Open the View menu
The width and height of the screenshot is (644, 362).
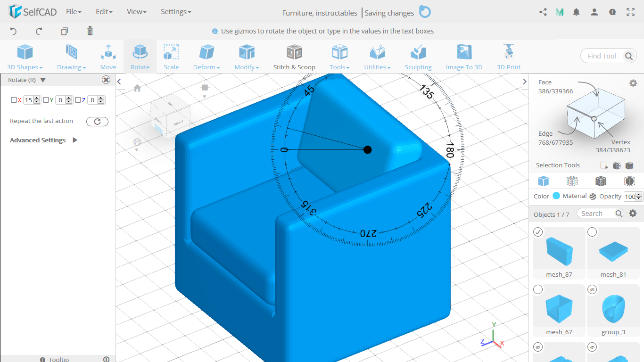(x=137, y=12)
